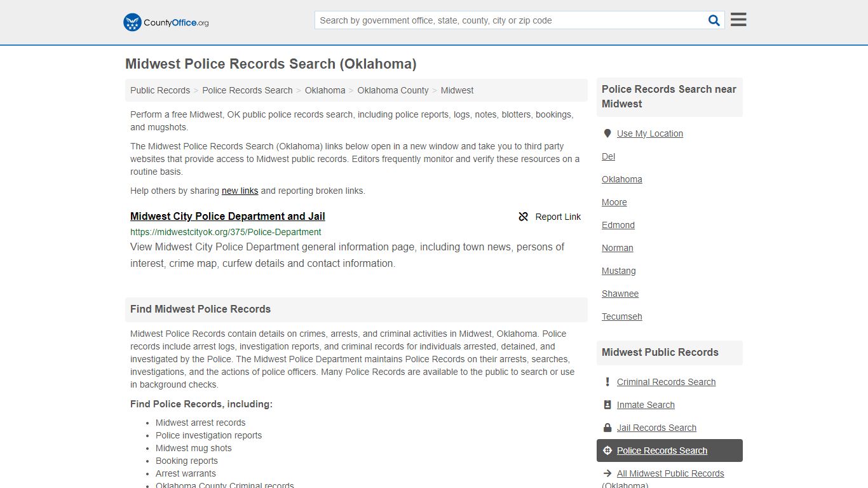Screen dimensions: 868x488
Task: Open the Del nearby city link
Action: [608, 156]
